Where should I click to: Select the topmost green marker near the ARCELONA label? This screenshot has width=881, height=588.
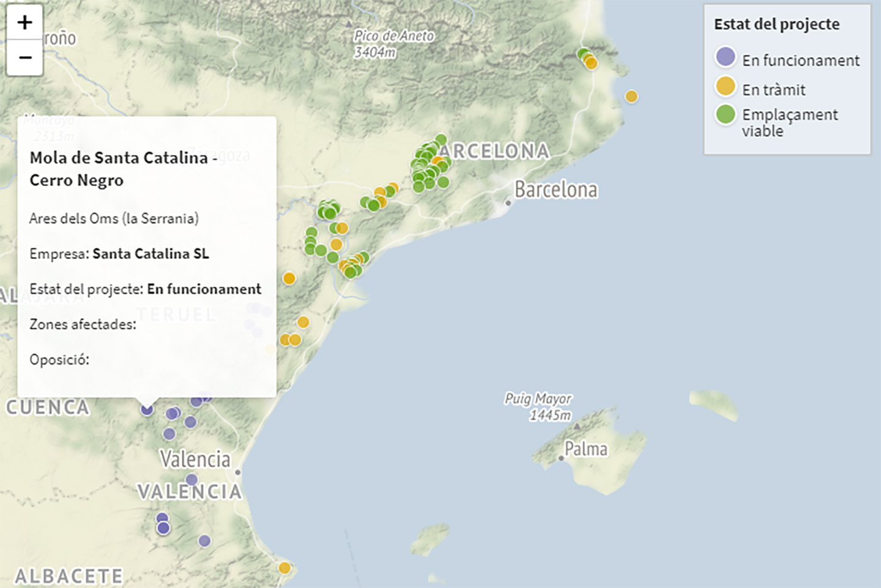441,140
